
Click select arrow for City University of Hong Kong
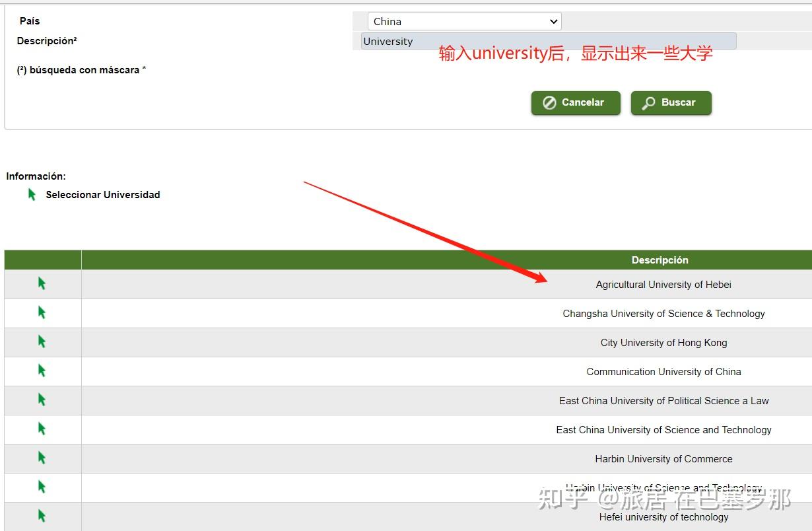click(42, 342)
